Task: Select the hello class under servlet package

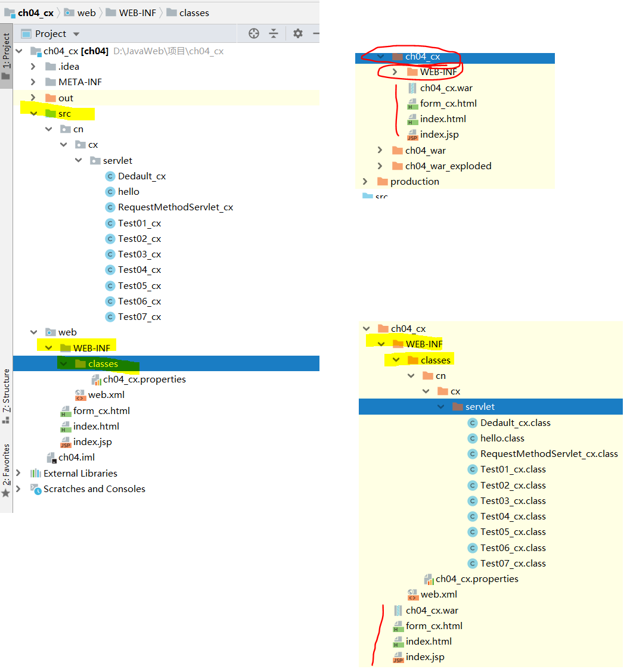Action: coord(128,191)
